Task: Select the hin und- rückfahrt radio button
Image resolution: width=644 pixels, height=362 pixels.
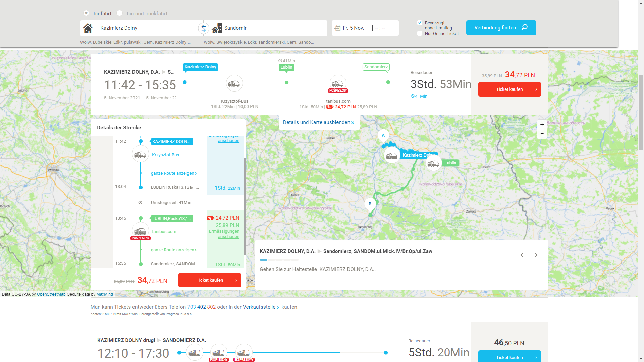Action: click(120, 13)
